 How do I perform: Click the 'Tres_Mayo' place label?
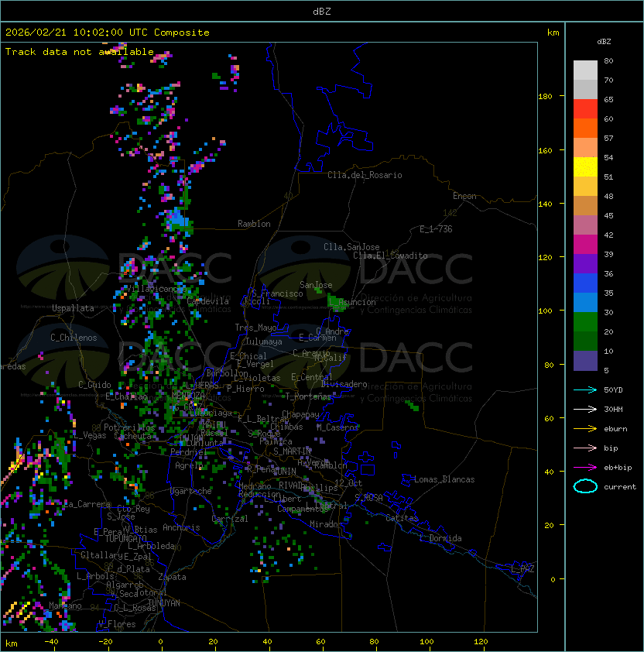(x=255, y=328)
